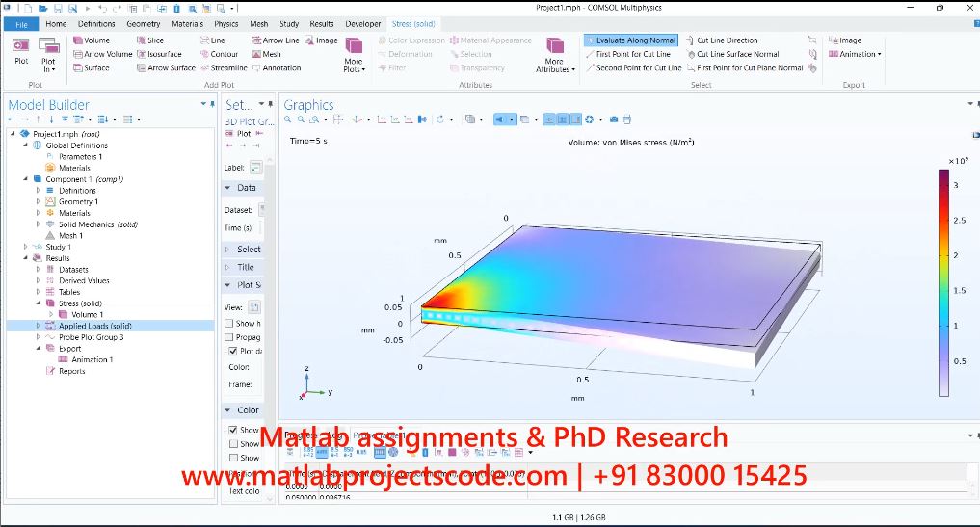Add a Streamline plot
The height and width of the screenshot is (527, 980).
pos(224,67)
